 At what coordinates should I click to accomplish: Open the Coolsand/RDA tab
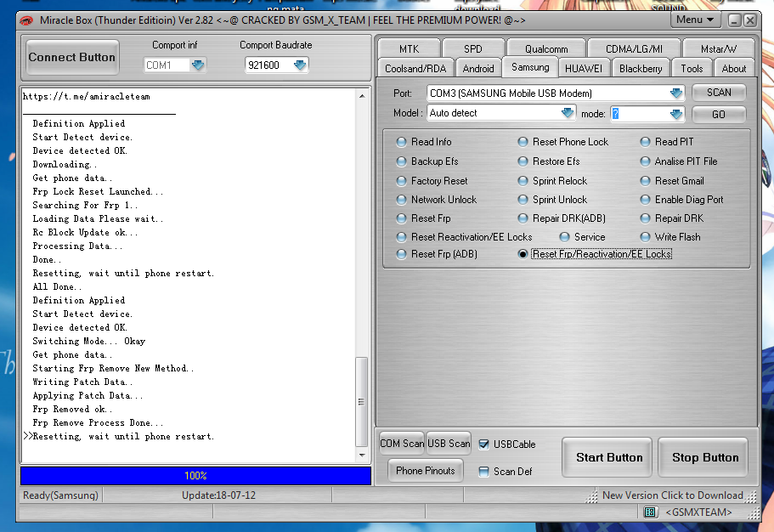pyautogui.click(x=415, y=69)
